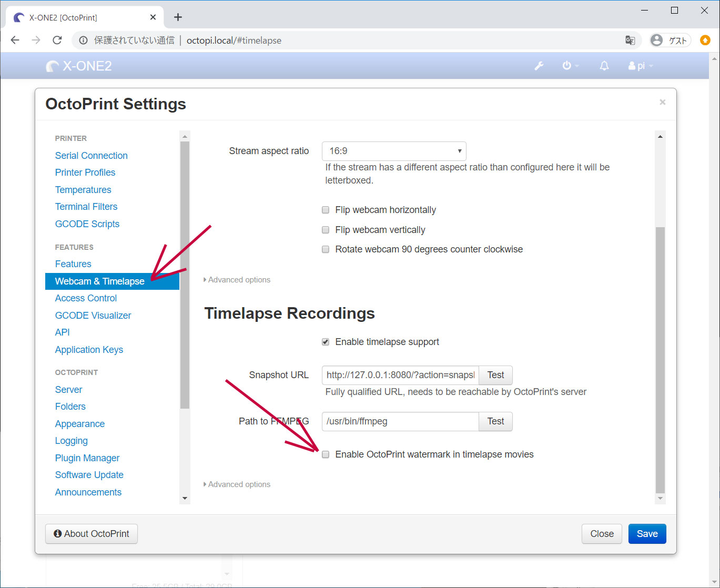This screenshot has height=588, width=720.
Task: Select Webcam & Timelapse section
Action: point(112,281)
